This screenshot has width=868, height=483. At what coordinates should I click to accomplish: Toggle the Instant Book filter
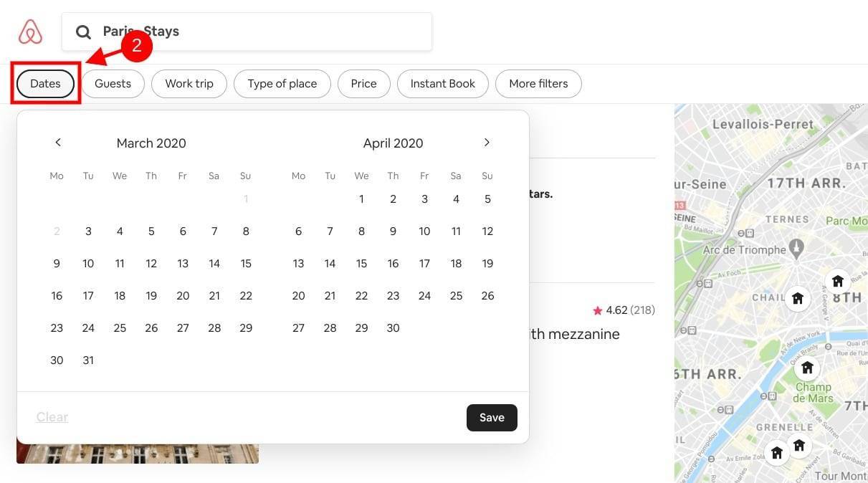click(442, 83)
